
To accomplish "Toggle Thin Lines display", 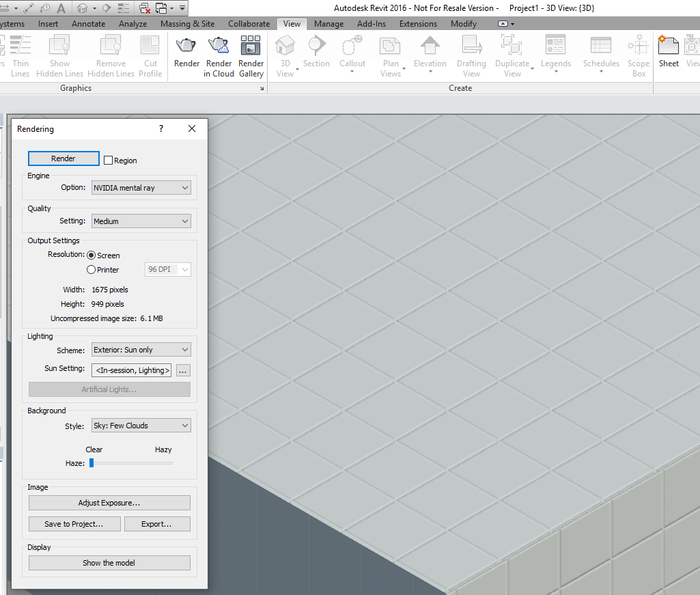I will 20,56.
